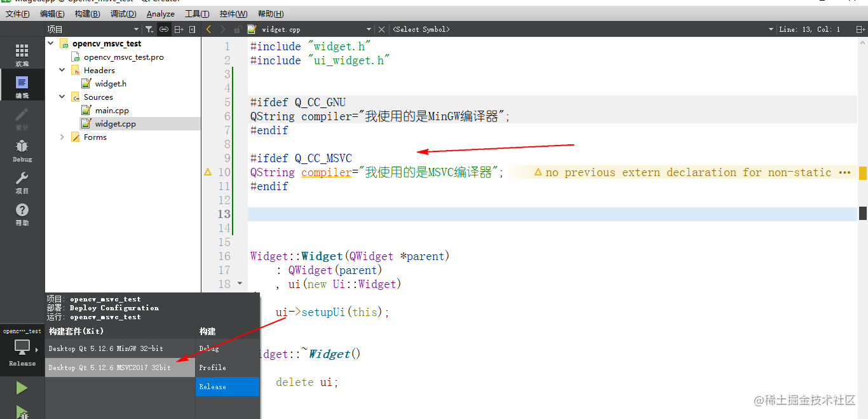
Task: Open the Analyze menu
Action: click(x=161, y=13)
